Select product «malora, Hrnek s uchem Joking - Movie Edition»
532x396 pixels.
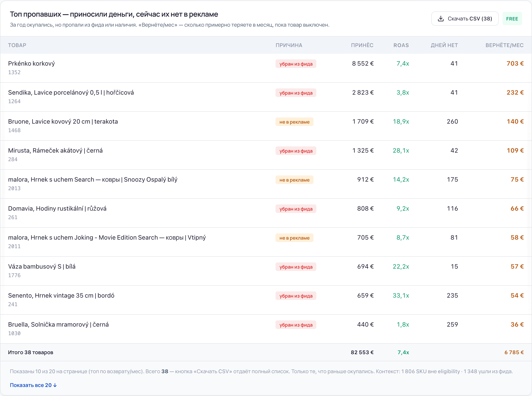click(x=107, y=237)
